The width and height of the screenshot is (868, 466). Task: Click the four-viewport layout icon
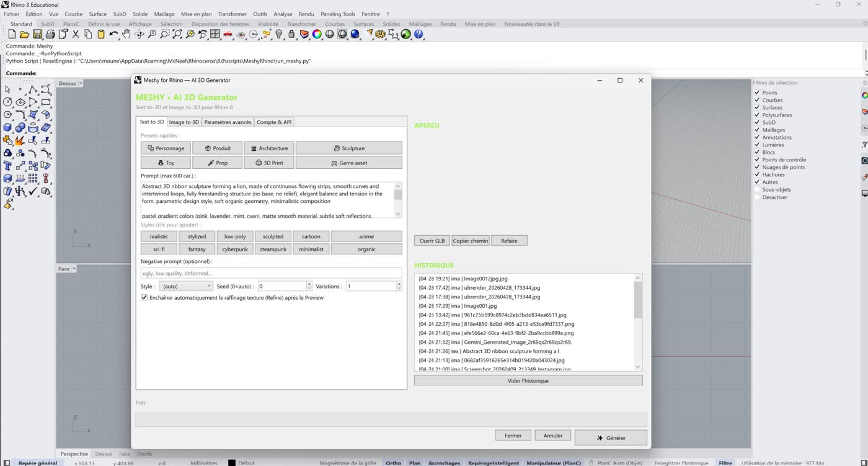pyautogui.click(x=215, y=35)
